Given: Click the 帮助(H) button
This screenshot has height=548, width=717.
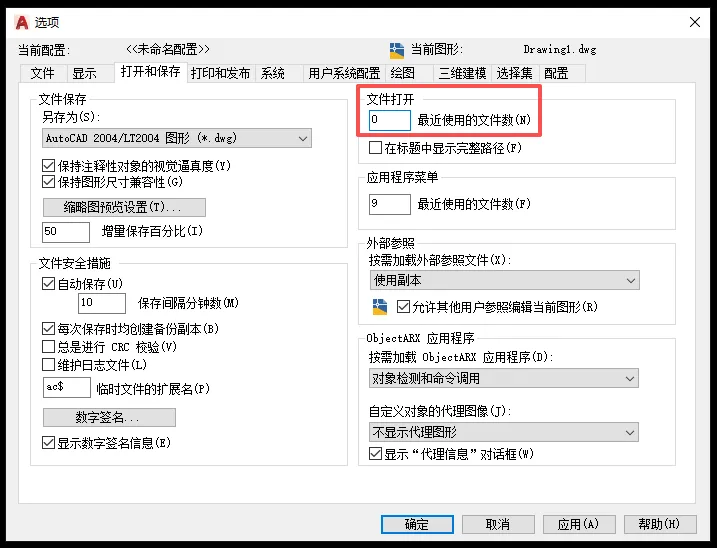Looking at the screenshot, I should (x=660, y=524).
